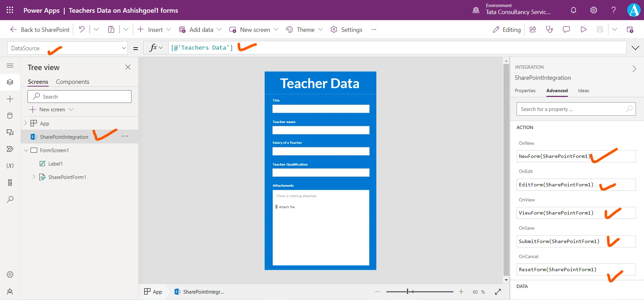
Task: Preview the app with Play icon
Action: pyautogui.click(x=583, y=29)
